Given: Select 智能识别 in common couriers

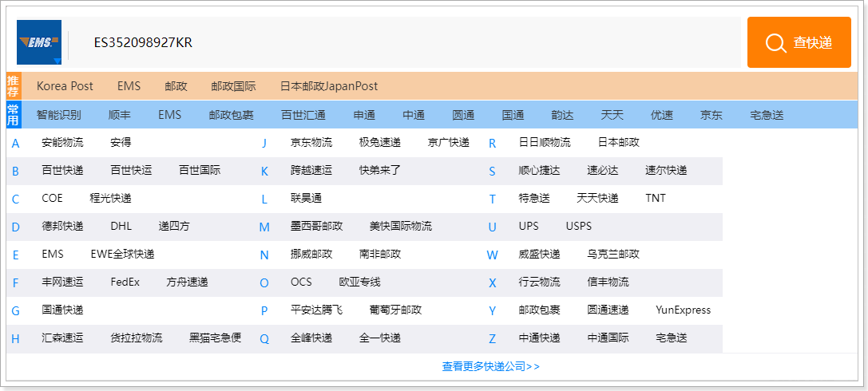Looking at the screenshot, I should tap(58, 115).
